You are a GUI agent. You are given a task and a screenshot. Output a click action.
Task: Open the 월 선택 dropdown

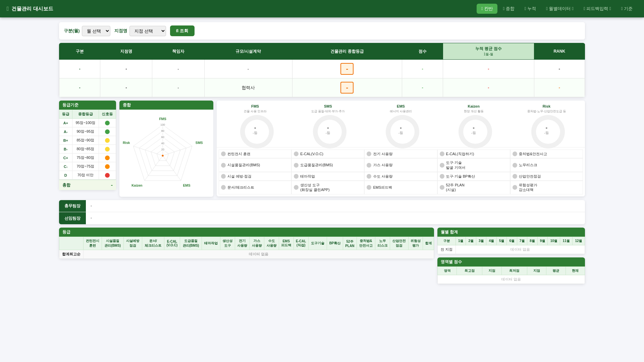(96, 31)
